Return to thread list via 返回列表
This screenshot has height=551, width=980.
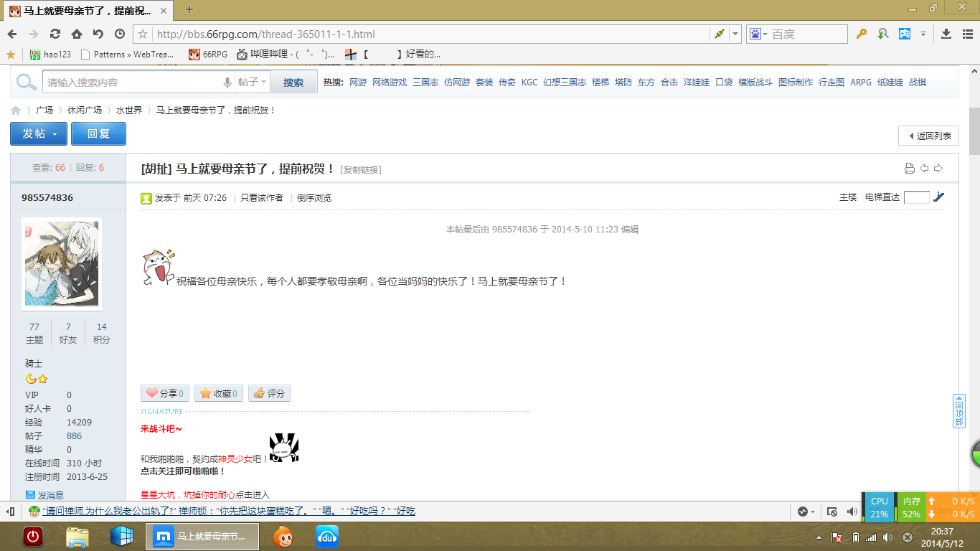click(929, 136)
